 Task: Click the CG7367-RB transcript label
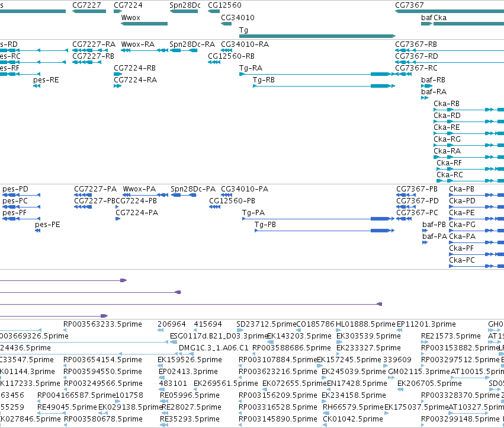click(x=416, y=44)
